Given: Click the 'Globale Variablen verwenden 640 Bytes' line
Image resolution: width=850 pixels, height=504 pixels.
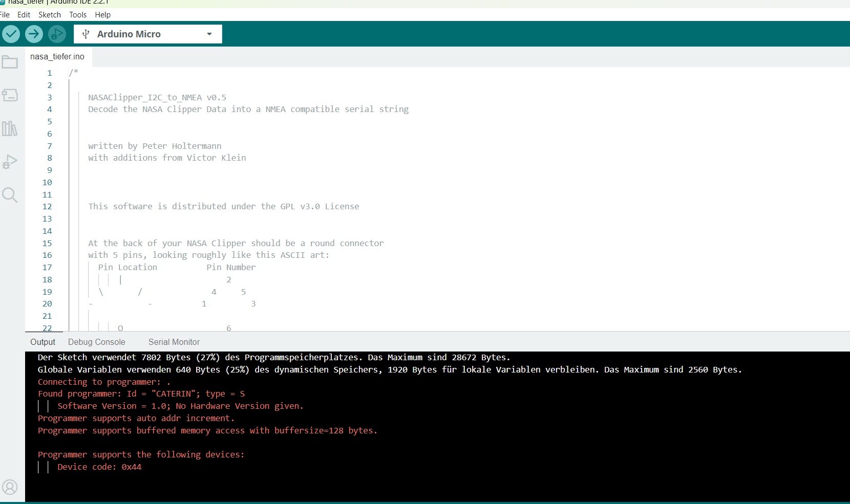Looking at the screenshot, I should [x=390, y=370].
